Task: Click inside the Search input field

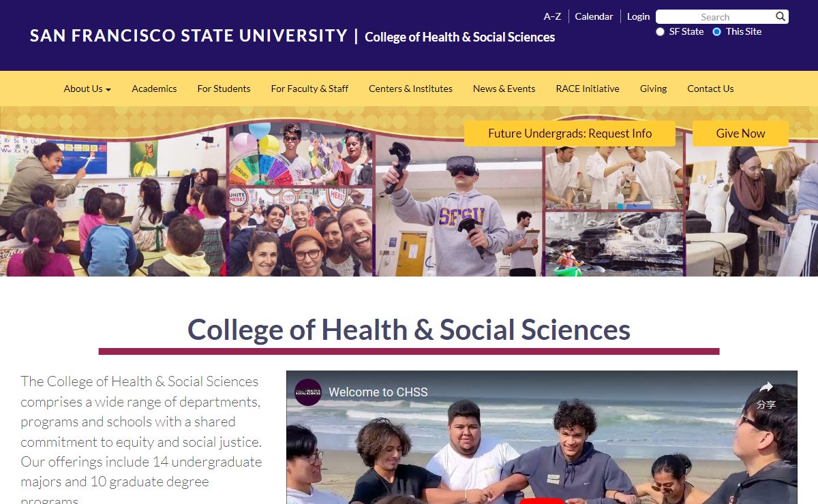Action: point(714,17)
